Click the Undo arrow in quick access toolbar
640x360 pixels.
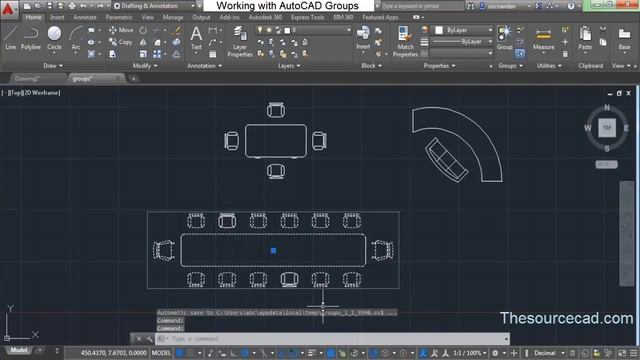84,6
